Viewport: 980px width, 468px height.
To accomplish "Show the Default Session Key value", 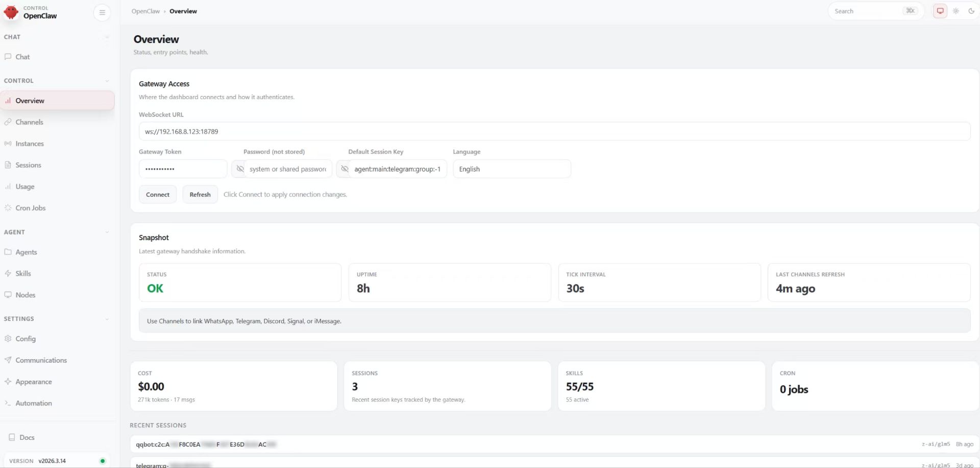I will tap(345, 169).
